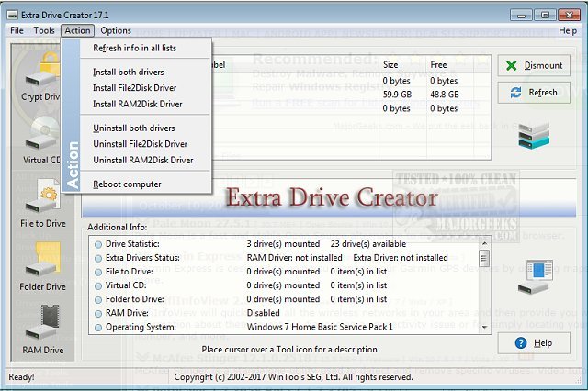The width and height of the screenshot is (588, 391).
Task: Choose Refresh info in all lists
Action: click(146, 48)
